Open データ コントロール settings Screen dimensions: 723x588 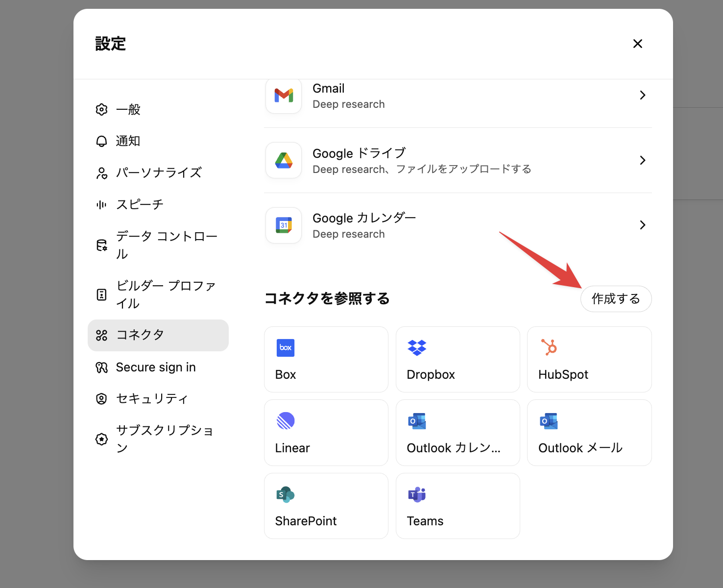(x=158, y=245)
